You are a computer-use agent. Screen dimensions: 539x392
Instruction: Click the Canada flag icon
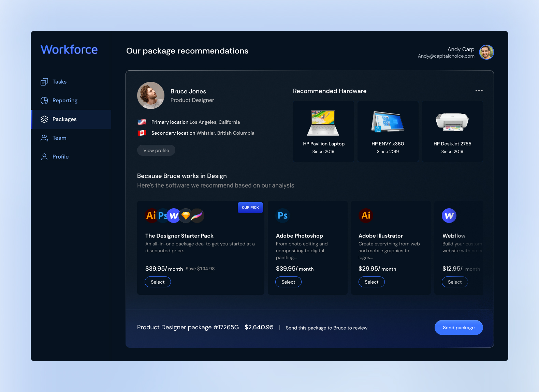point(142,133)
